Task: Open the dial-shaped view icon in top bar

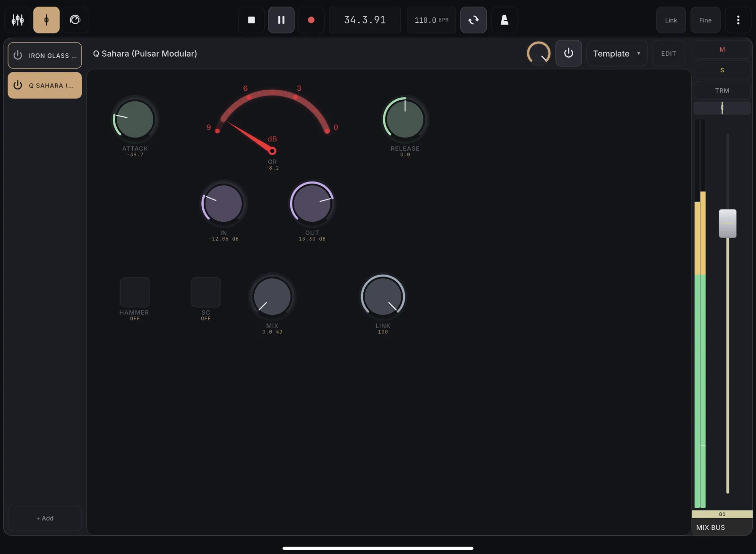Action: [75, 20]
